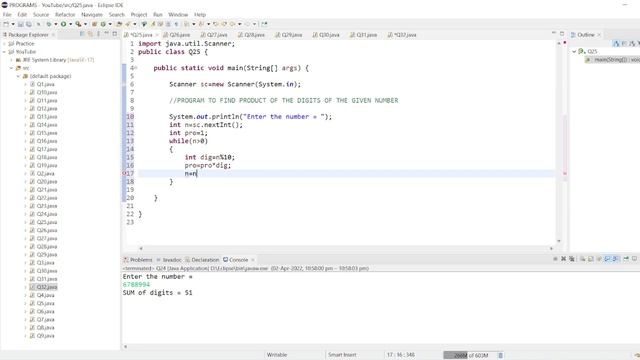640x360 pixels.
Task: Open the Source menu
Action: 41,14
